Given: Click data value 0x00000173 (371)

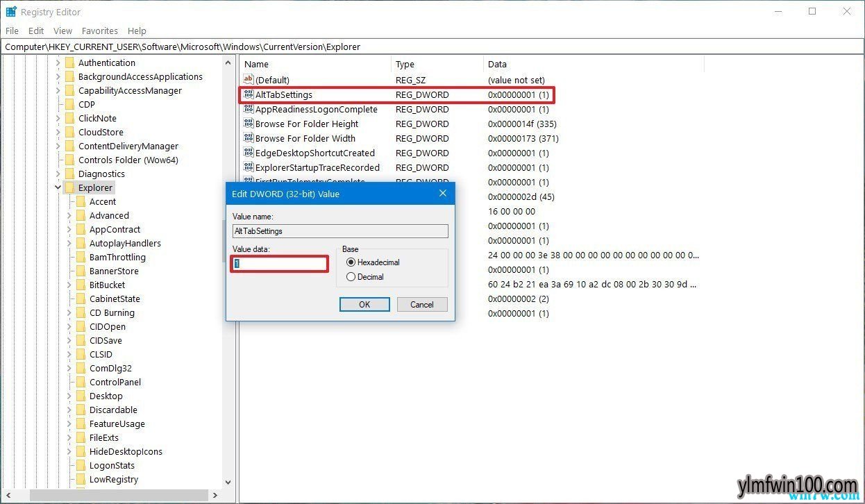Looking at the screenshot, I should 523,138.
